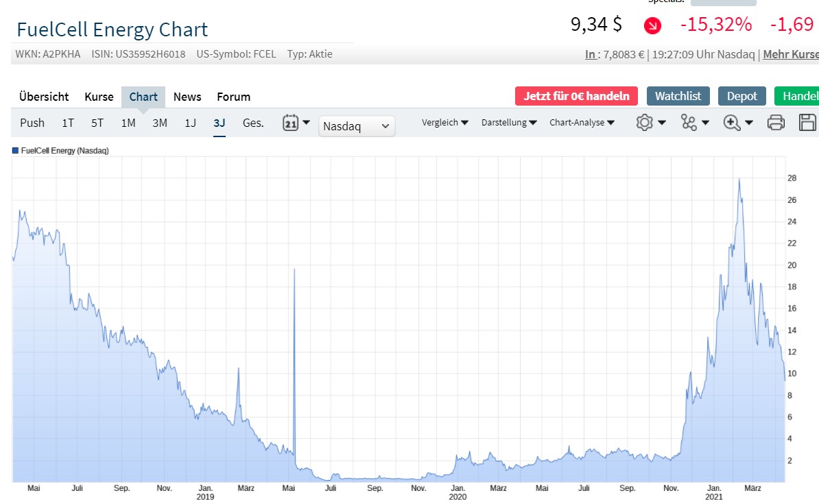Click the FuelCell Energy Chart heading
Screen dimensions: 819x504
click(112, 29)
